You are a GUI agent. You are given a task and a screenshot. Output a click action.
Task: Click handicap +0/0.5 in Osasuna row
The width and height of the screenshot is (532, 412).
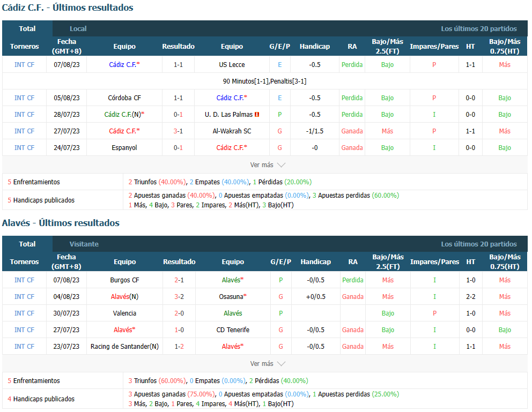pos(315,296)
